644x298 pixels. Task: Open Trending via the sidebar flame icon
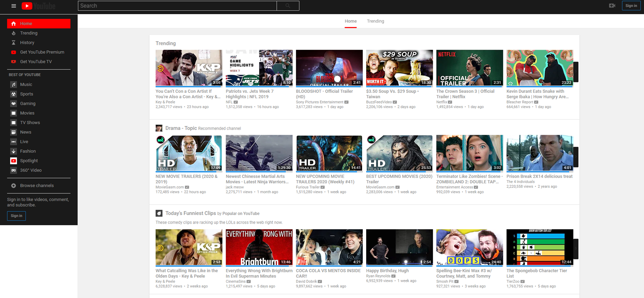[x=13, y=33]
